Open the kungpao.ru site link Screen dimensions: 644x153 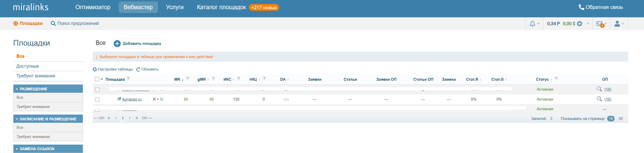(132, 99)
